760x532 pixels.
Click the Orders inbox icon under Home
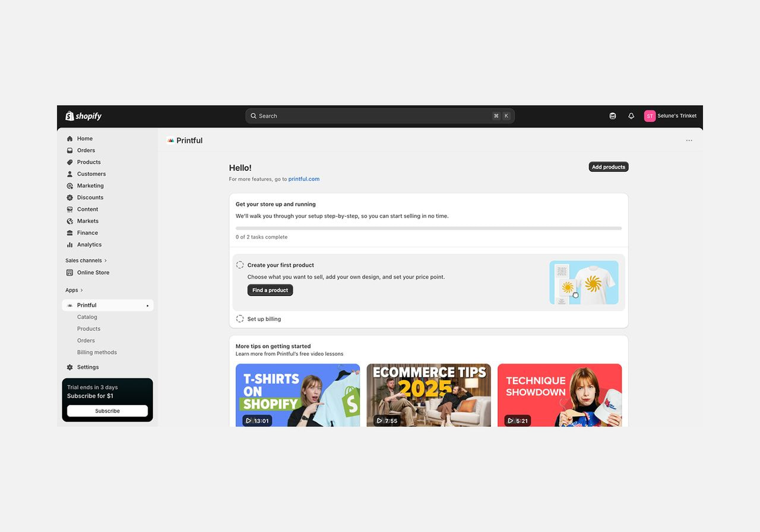[x=70, y=150]
